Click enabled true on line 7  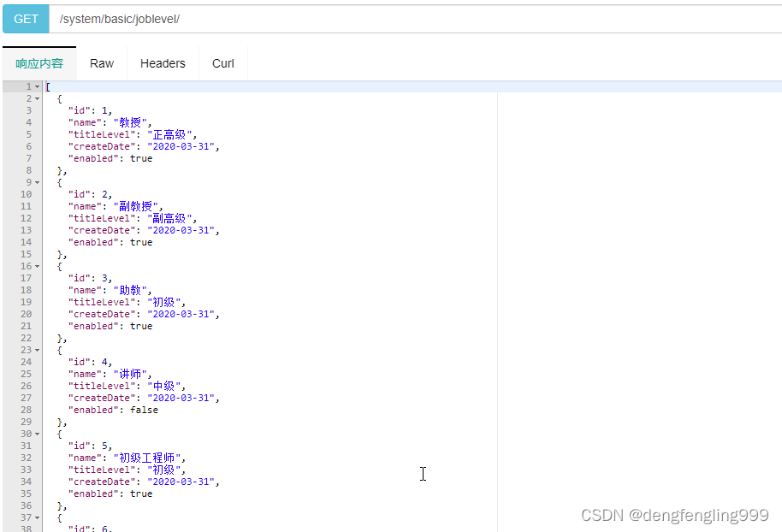[141, 158]
